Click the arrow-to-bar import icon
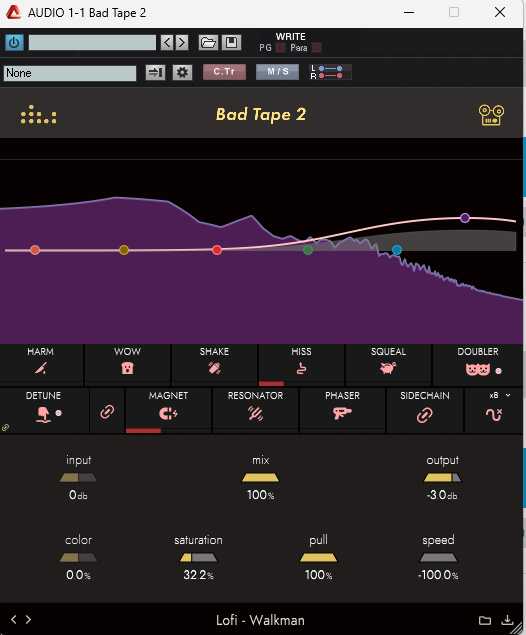 click(x=155, y=72)
